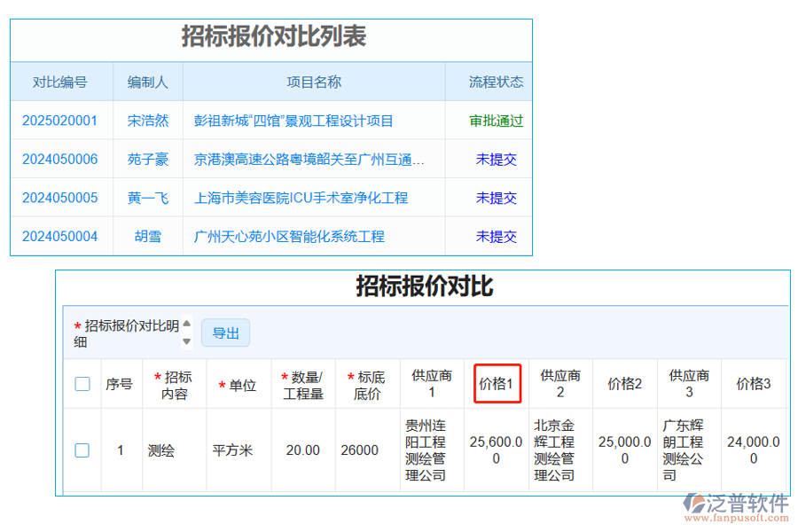Screen dimensions: 798x532
Task: Toggle the select-all checkbox in detail table
Action: 82,383
